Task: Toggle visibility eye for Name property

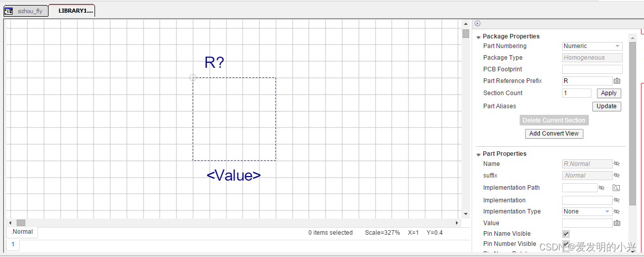Action: point(616,164)
